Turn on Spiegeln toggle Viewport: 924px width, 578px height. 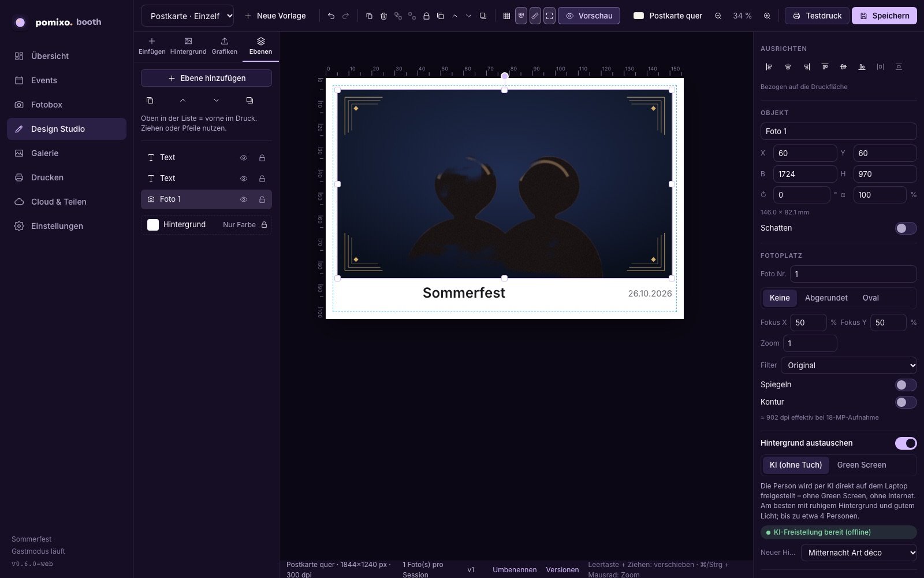906,385
